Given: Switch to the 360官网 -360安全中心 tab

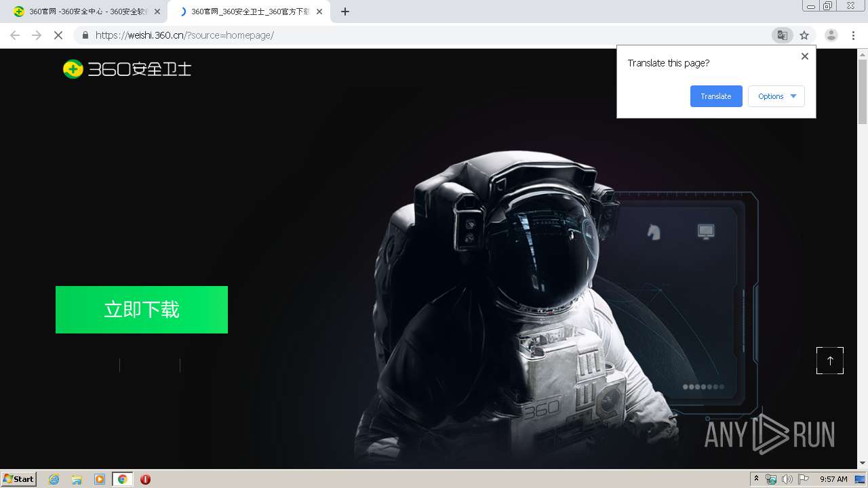Looking at the screenshot, I should click(87, 12).
